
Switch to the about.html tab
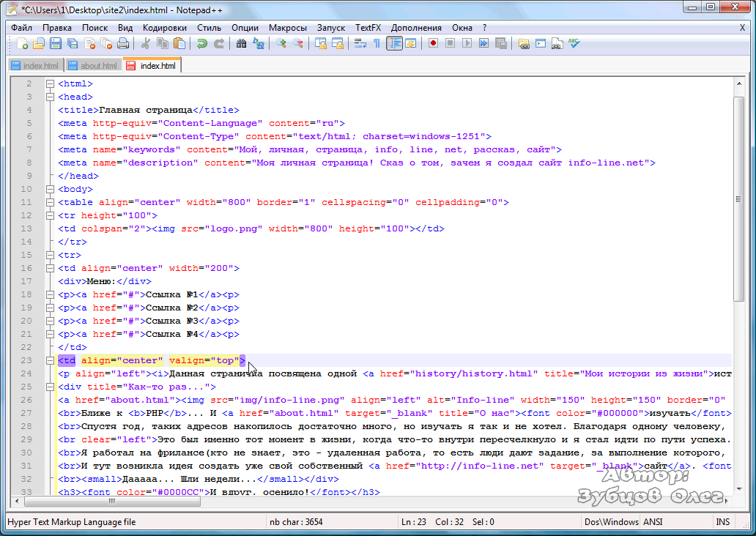click(93, 66)
